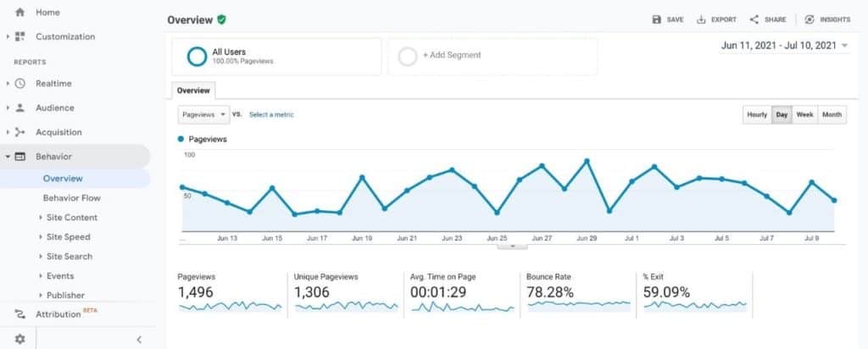868x349 pixels.
Task: Expand the Acquisition reports arrow
Action: click(x=8, y=132)
